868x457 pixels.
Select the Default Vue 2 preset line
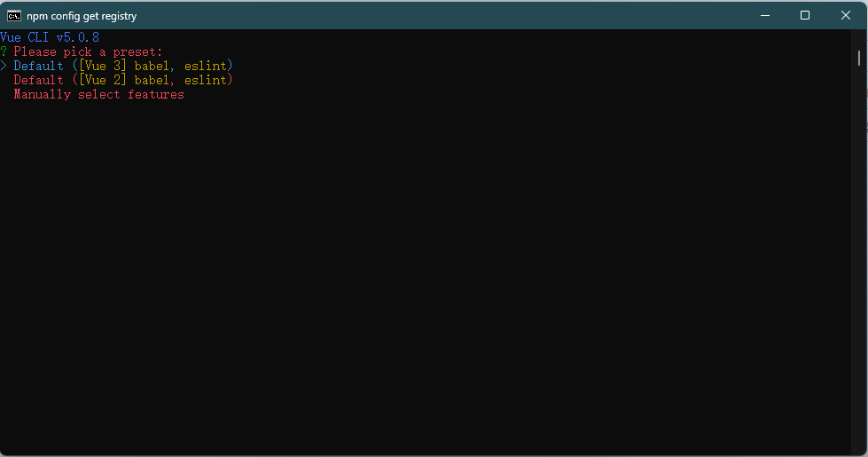[x=123, y=81]
